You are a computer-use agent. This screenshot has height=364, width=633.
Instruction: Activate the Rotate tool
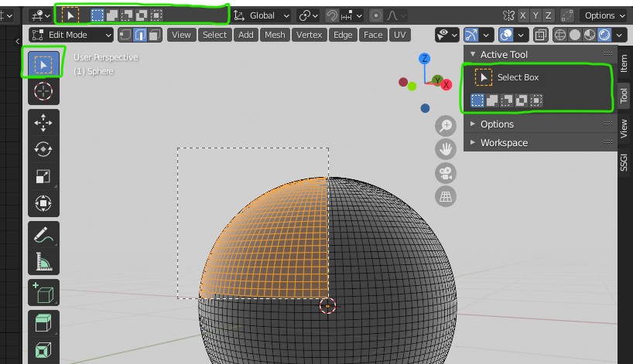tap(43, 149)
